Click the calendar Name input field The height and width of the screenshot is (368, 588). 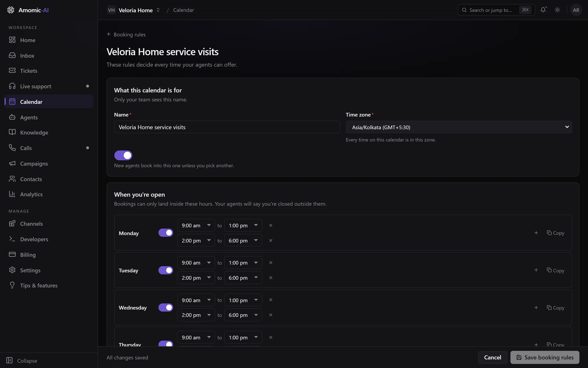point(227,127)
